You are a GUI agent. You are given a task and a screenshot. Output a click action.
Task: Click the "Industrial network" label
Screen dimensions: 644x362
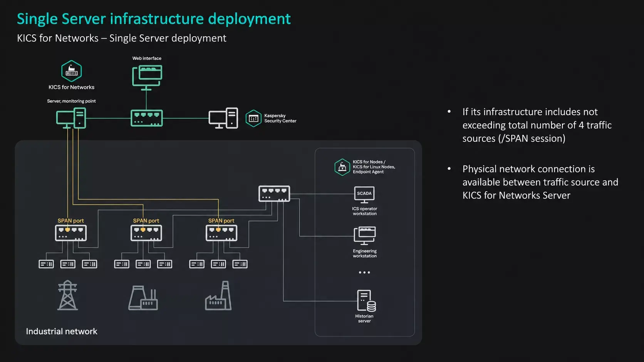point(62,332)
